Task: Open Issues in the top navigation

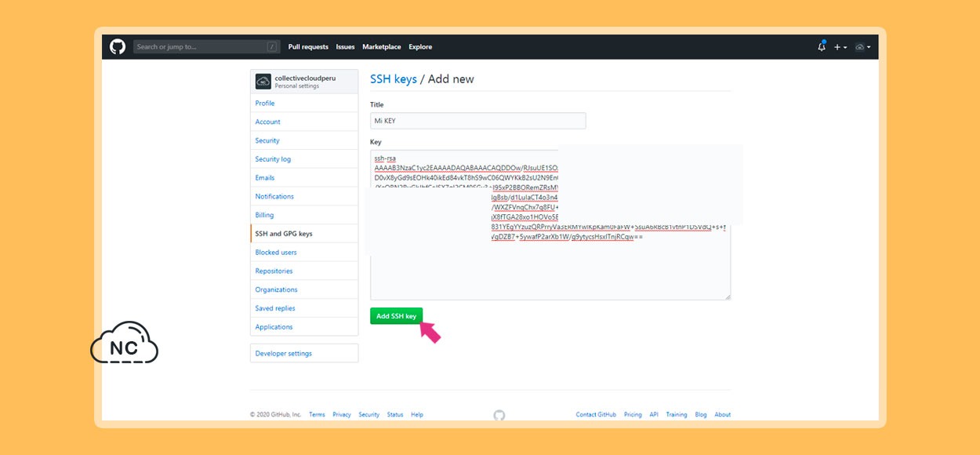Action: tap(345, 47)
